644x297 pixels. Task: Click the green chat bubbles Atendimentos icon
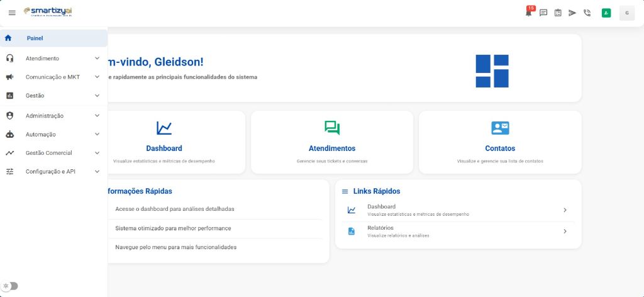pyautogui.click(x=332, y=128)
